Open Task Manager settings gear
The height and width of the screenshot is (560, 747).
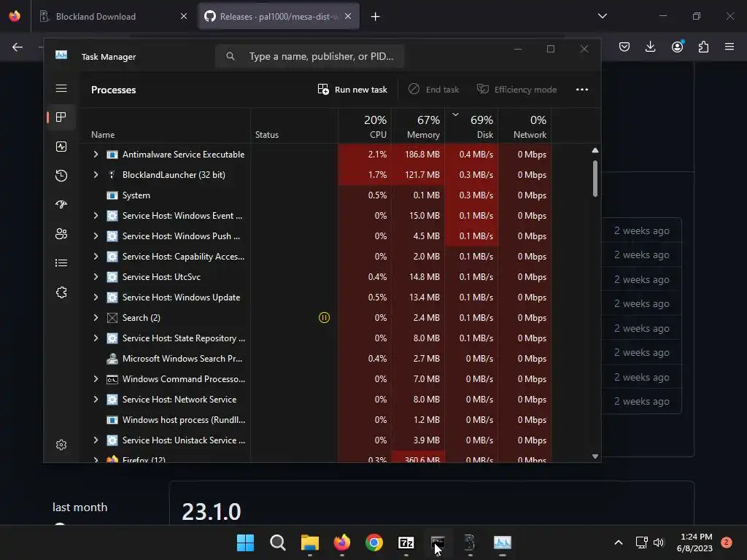click(61, 445)
